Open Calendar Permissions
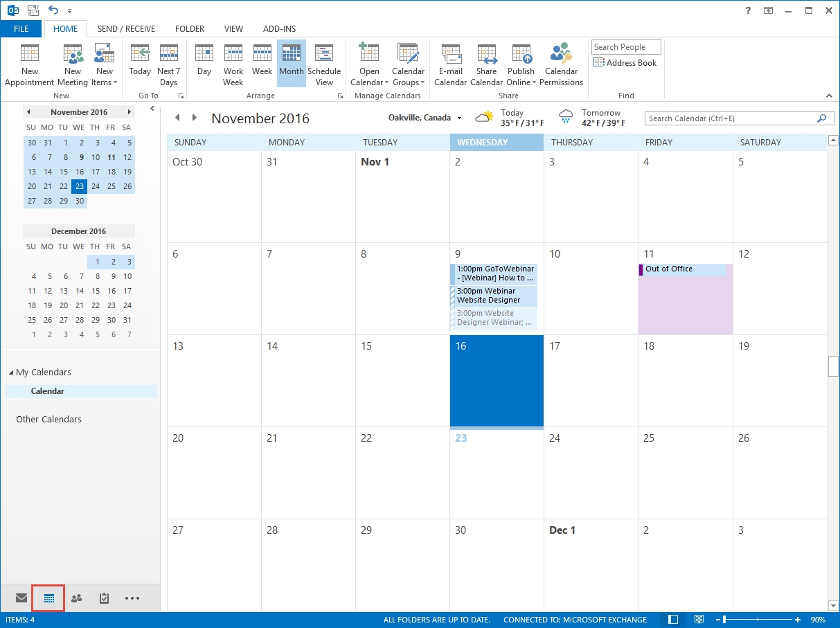The width and height of the screenshot is (840, 628). (561, 64)
